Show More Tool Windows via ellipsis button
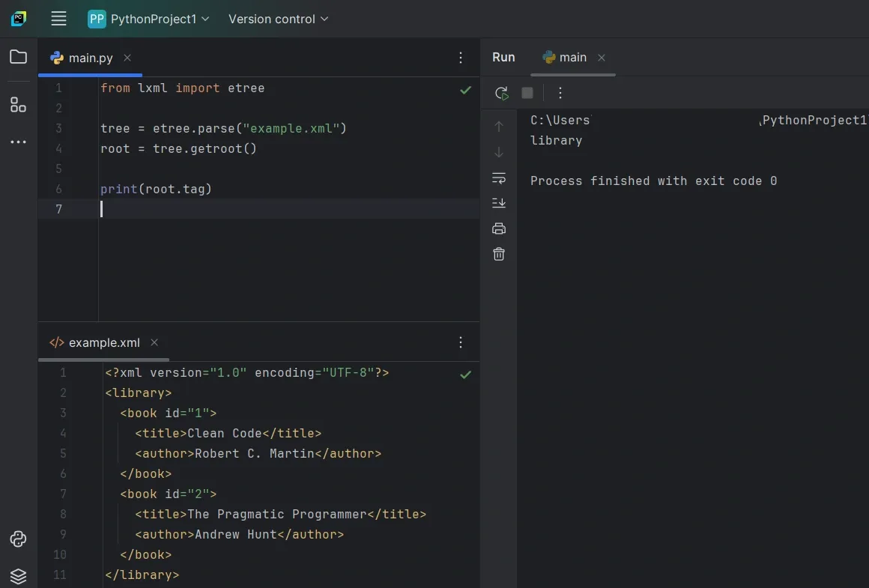This screenshot has height=588, width=869. (18, 142)
